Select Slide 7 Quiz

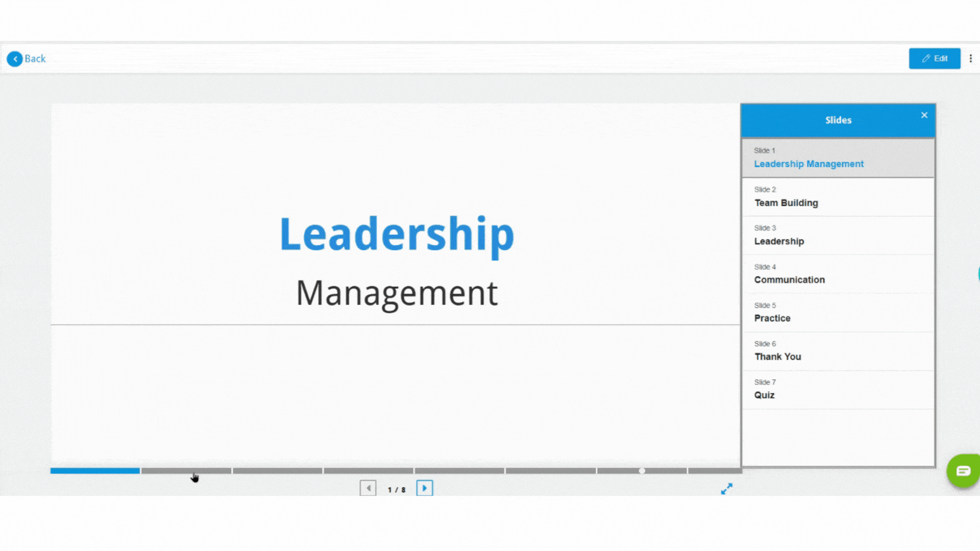pos(837,390)
